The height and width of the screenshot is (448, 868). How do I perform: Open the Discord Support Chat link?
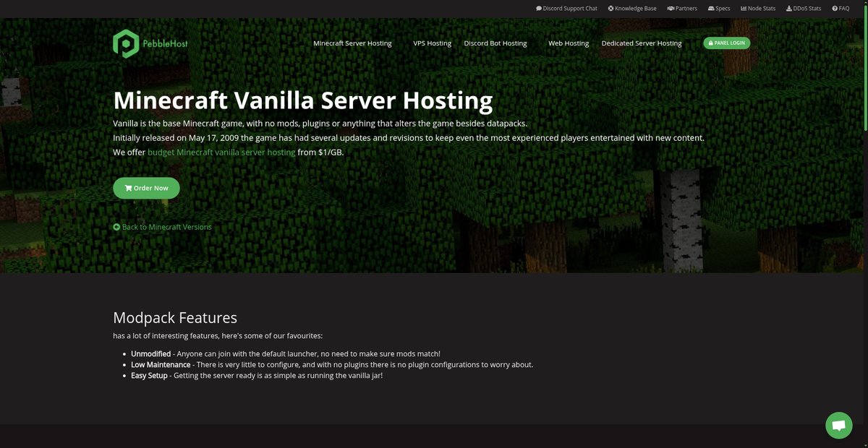(566, 9)
